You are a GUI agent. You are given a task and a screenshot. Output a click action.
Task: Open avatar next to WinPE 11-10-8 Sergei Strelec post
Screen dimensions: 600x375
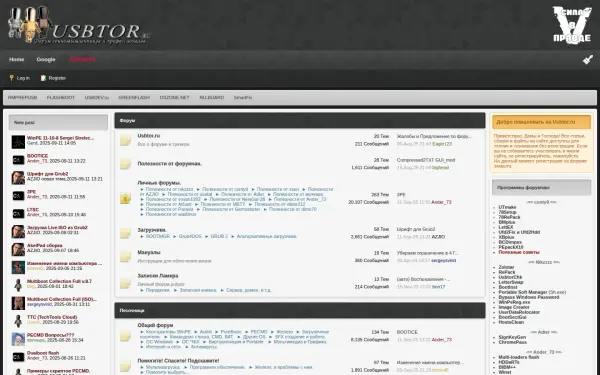click(x=18, y=142)
